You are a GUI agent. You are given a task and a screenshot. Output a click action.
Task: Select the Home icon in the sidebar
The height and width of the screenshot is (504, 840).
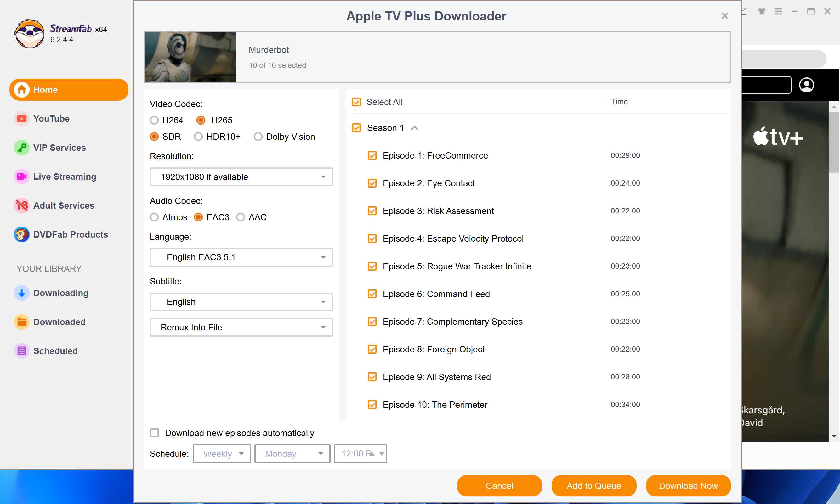point(21,90)
